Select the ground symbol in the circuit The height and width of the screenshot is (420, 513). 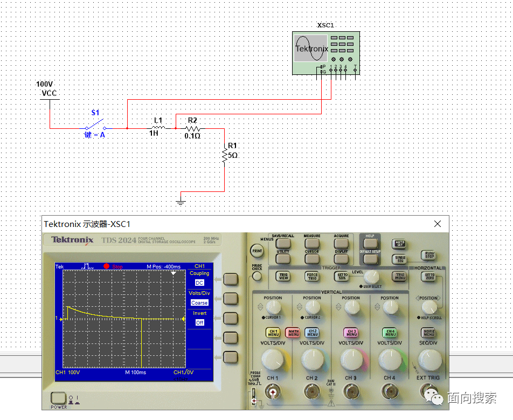(x=181, y=202)
